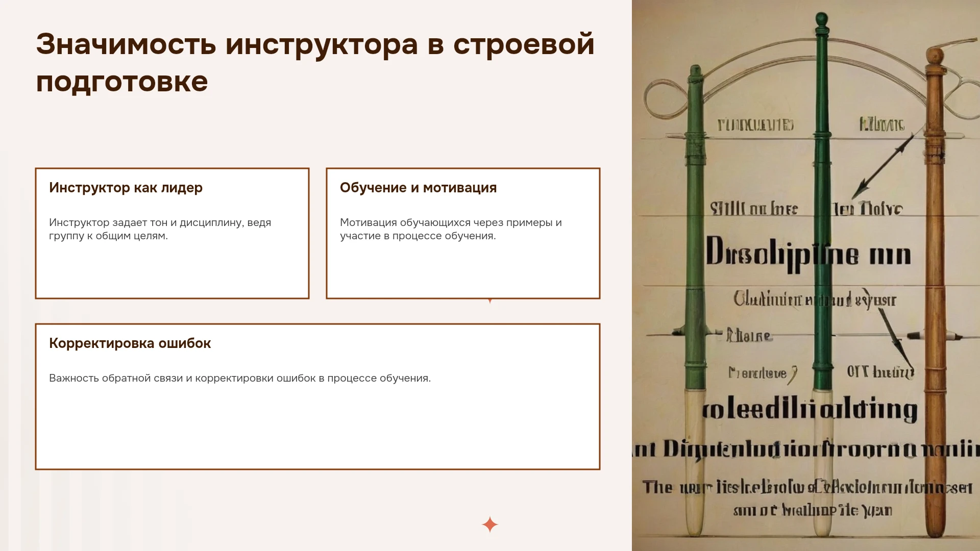Click the Мотивация обучающихся paragraph
Image resolution: width=980 pixels, height=551 pixels.
click(x=451, y=229)
